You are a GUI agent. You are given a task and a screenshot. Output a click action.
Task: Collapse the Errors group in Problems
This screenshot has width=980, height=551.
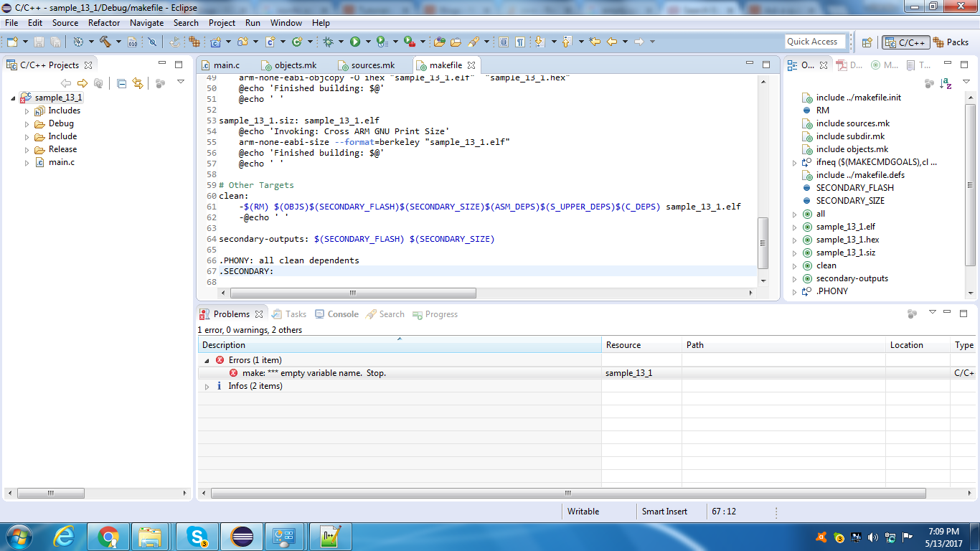point(207,360)
